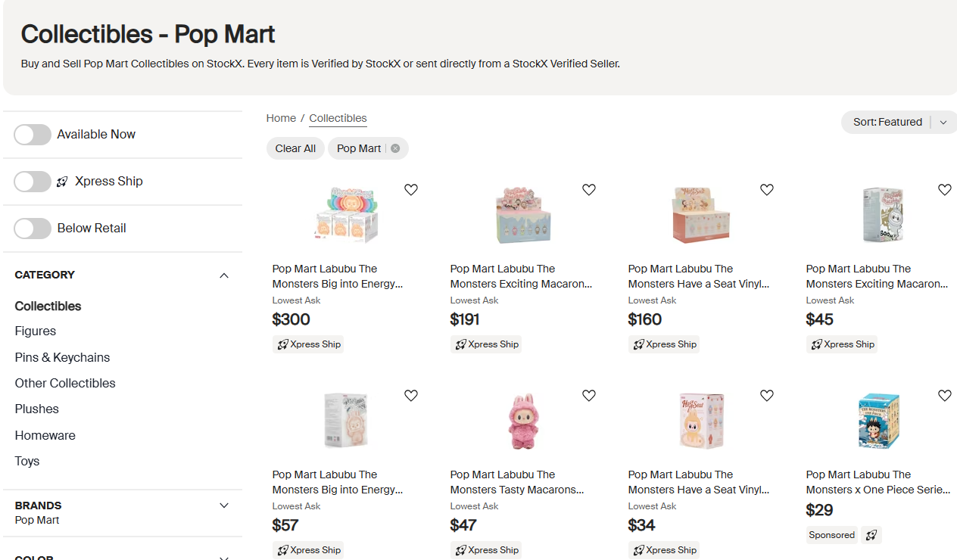
Task: Favorite the $160 Have a Seat Vinyl item
Action: pos(767,190)
